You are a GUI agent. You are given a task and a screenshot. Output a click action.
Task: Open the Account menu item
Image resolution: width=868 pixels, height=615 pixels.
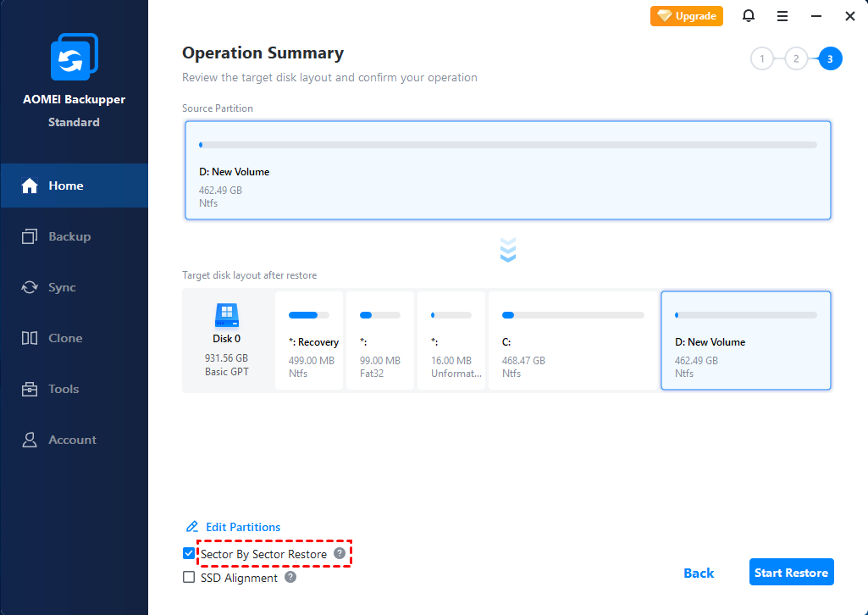(75, 440)
